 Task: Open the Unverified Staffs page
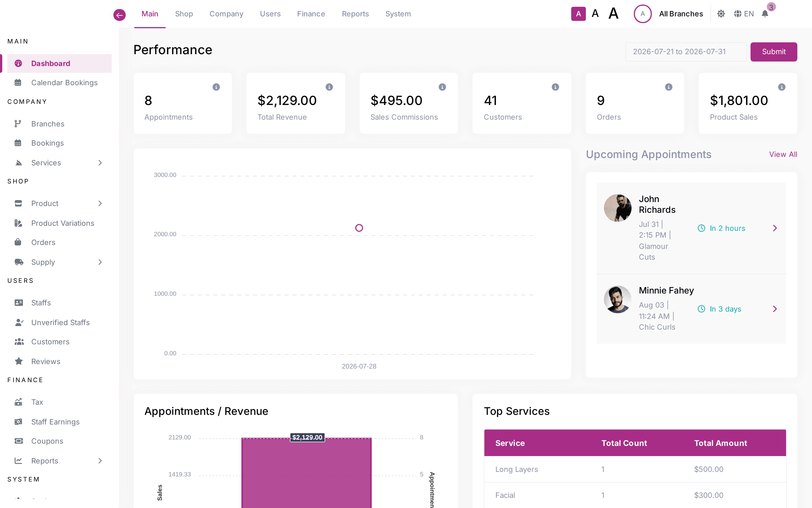[x=59, y=323]
